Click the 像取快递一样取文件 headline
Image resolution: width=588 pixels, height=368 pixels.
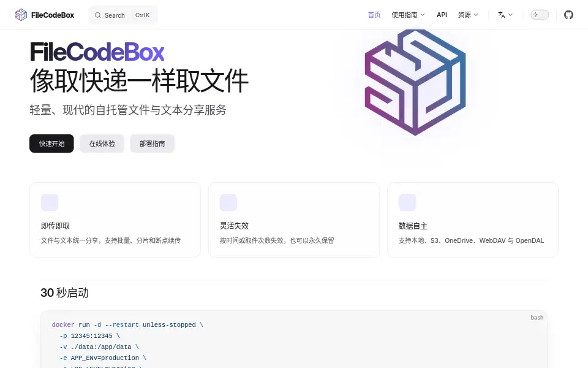pyautogui.click(x=139, y=80)
